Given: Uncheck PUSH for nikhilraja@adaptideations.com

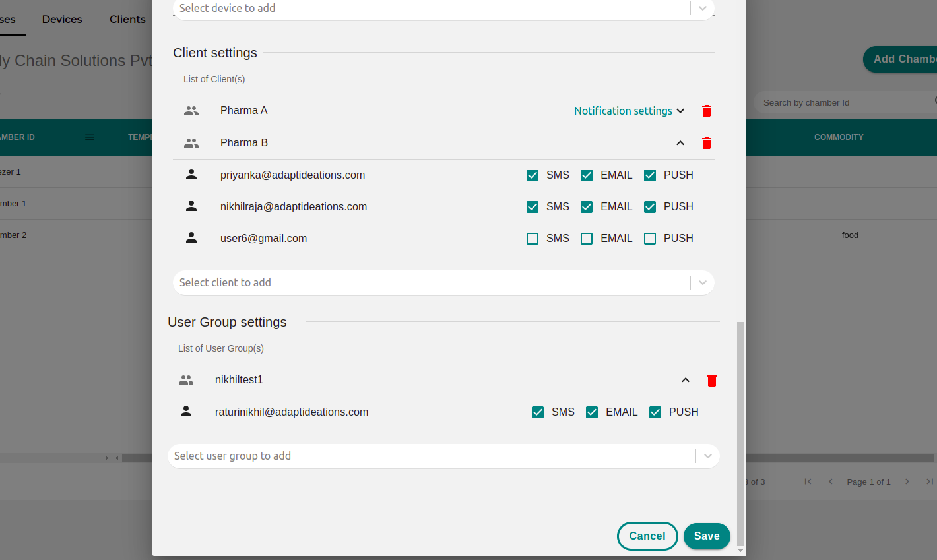Looking at the screenshot, I should [x=650, y=207].
